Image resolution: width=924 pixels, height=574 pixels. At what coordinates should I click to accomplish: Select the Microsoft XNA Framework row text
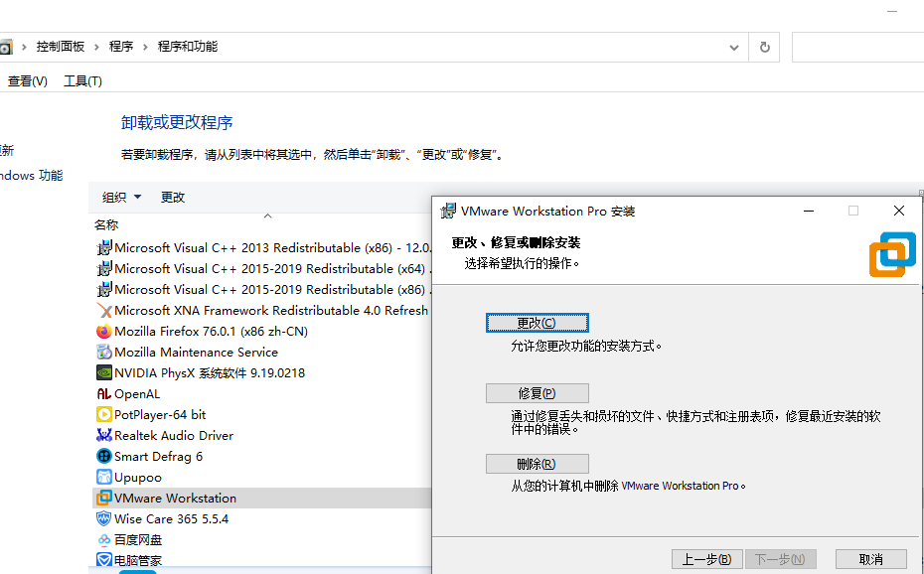coord(271,310)
